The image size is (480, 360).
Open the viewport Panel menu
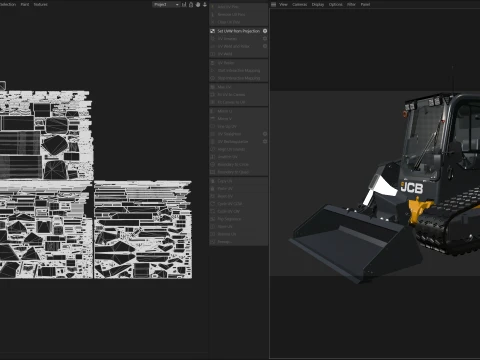365,4
